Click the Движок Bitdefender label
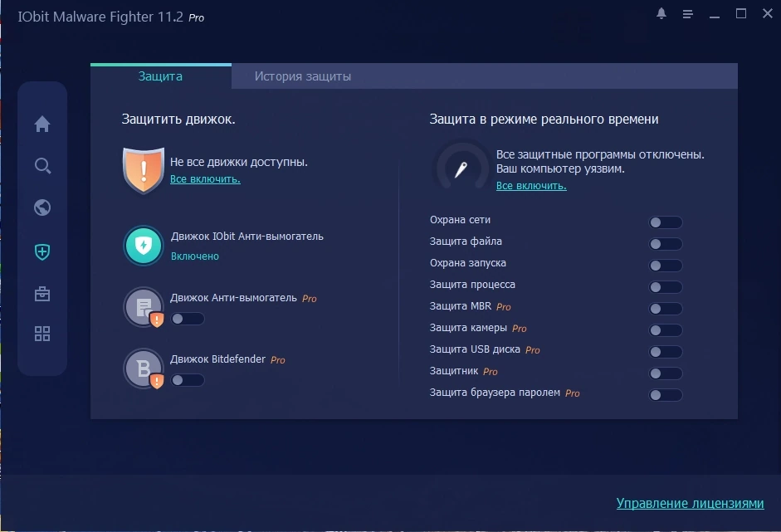 [217, 359]
